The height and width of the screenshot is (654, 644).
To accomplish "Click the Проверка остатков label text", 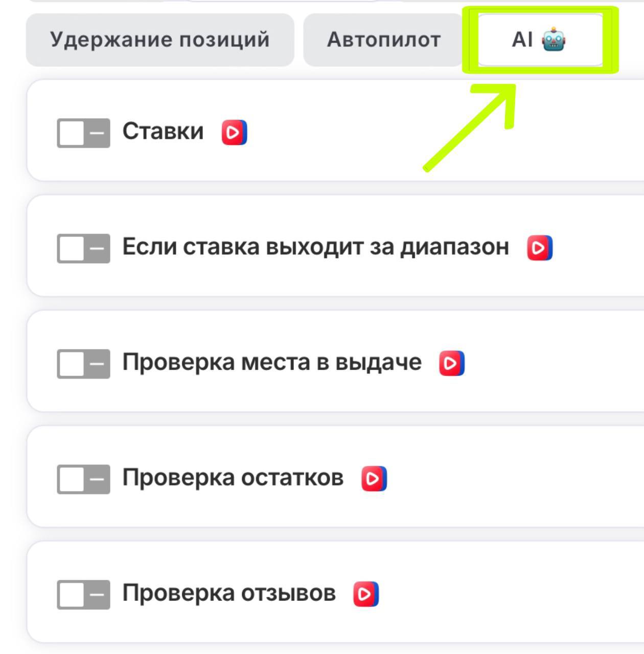I will coord(233,478).
